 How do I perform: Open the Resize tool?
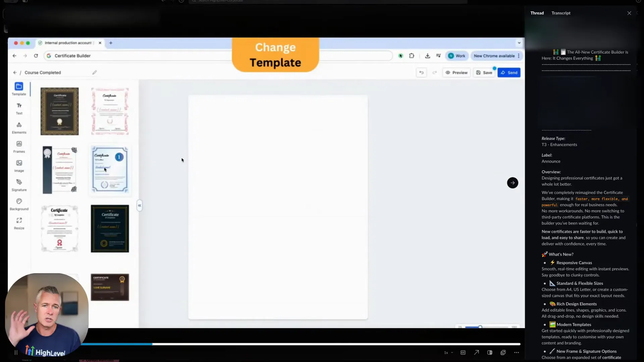click(19, 223)
